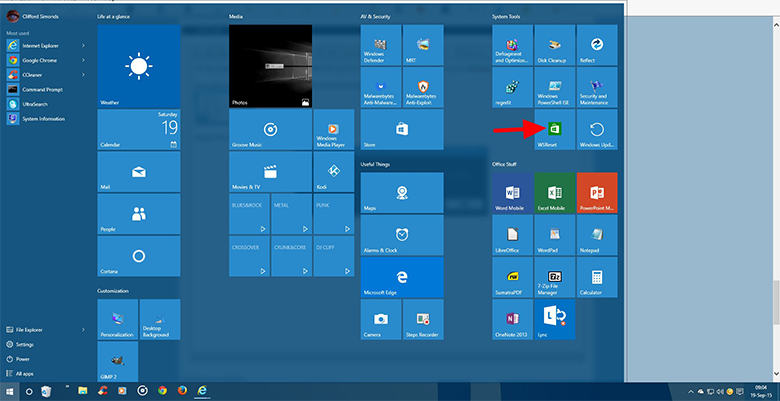The width and height of the screenshot is (780, 401).
Task: Open the Calculator tile
Action: (x=596, y=277)
